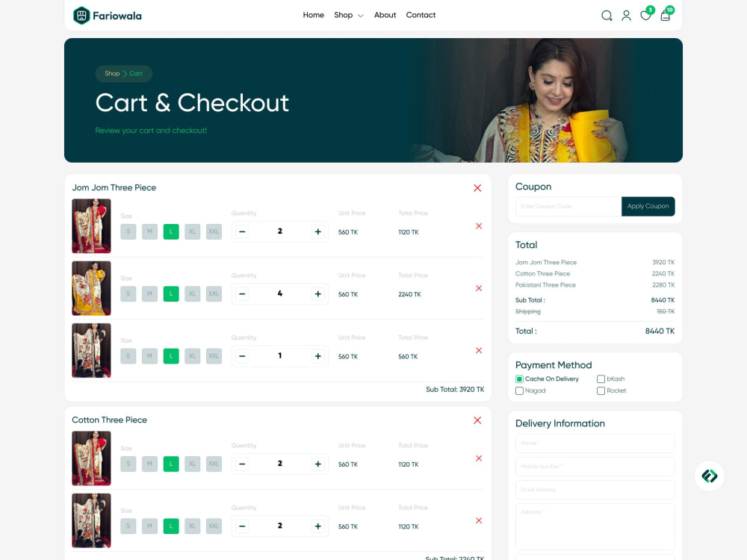Choose size XL for the 4-quantity item
The height and width of the screenshot is (560, 747).
click(192, 294)
